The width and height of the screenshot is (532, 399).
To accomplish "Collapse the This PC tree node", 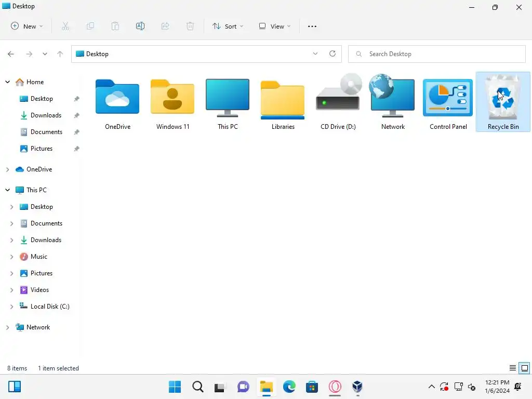I will (7, 190).
